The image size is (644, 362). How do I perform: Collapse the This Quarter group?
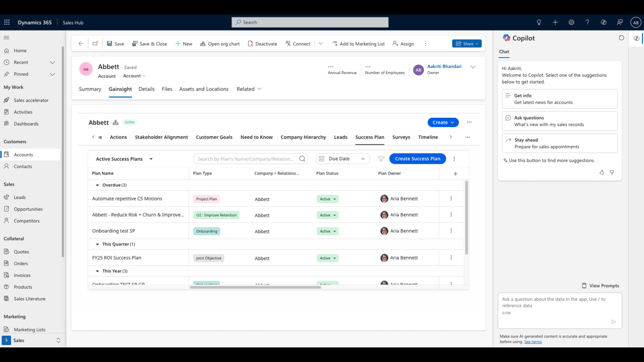pos(98,244)
